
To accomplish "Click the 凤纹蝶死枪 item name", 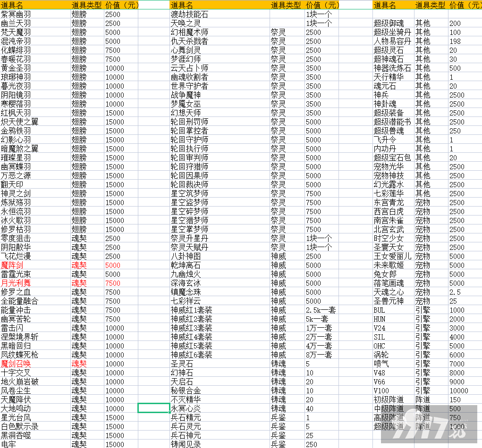I will (20, 355).
